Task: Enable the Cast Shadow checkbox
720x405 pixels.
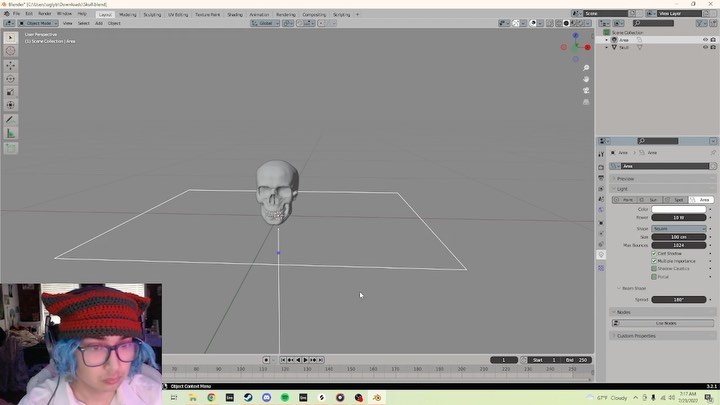Action: click(x=654, y=254)
